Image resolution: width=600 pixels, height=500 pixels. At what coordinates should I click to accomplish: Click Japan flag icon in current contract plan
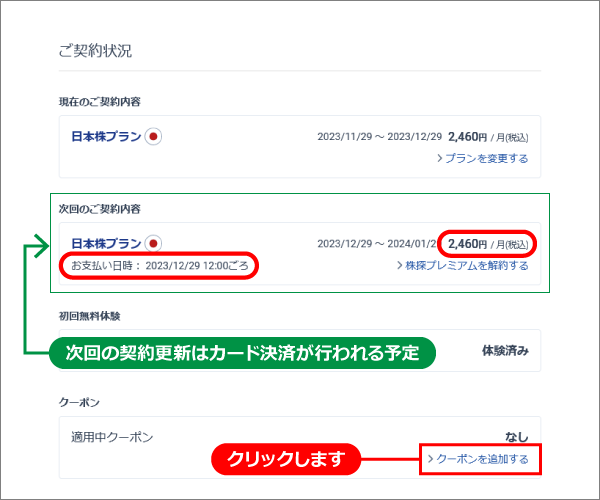click(x=153, y=137)
